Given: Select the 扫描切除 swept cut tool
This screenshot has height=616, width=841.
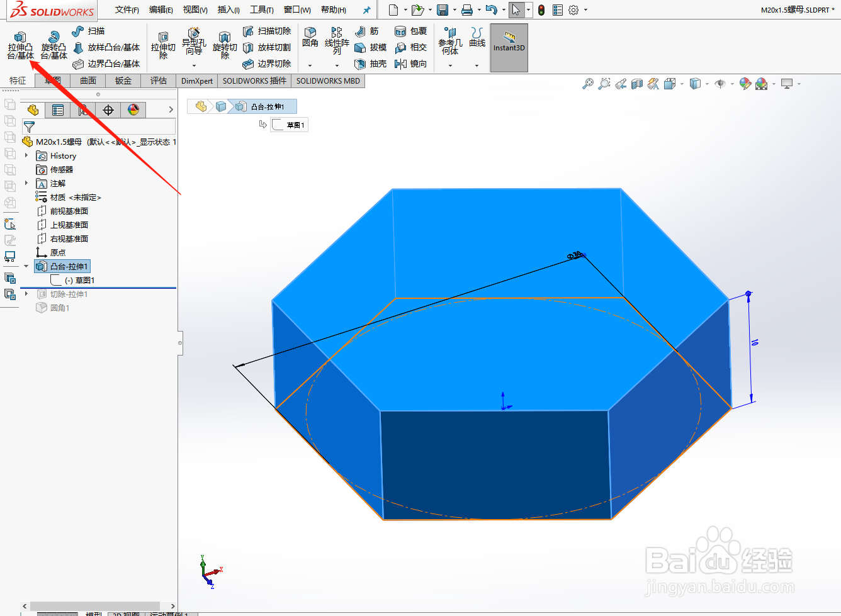Looking at the screenshot, I should (x=267, y=31).
